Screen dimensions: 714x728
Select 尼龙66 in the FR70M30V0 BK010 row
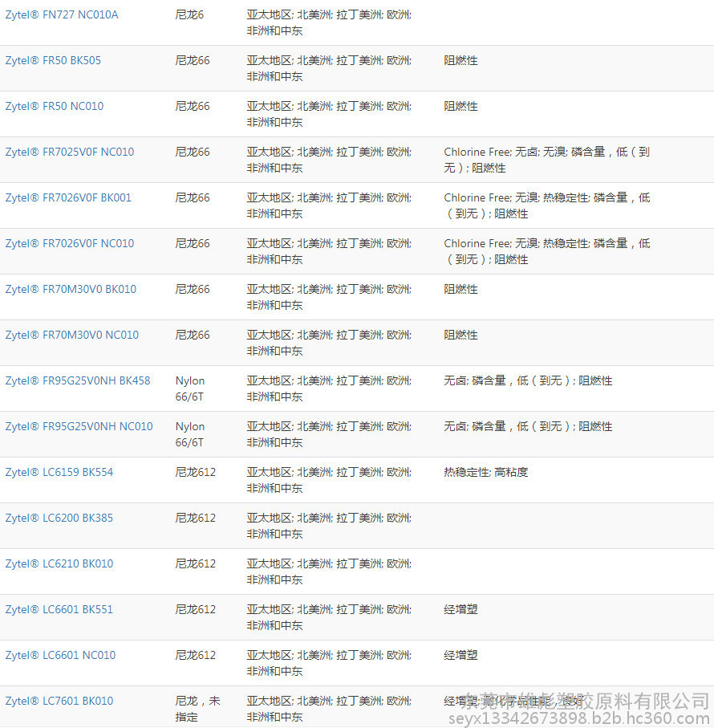(x=193, y=289)
